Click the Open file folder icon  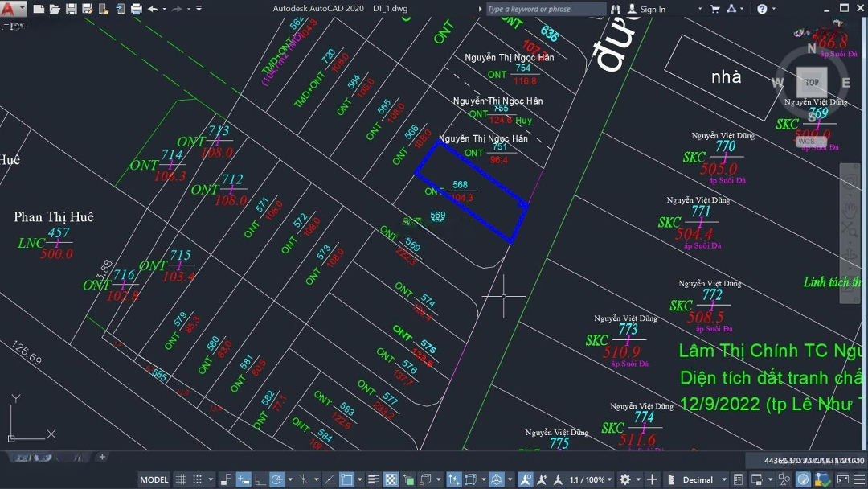pos(55,9)
